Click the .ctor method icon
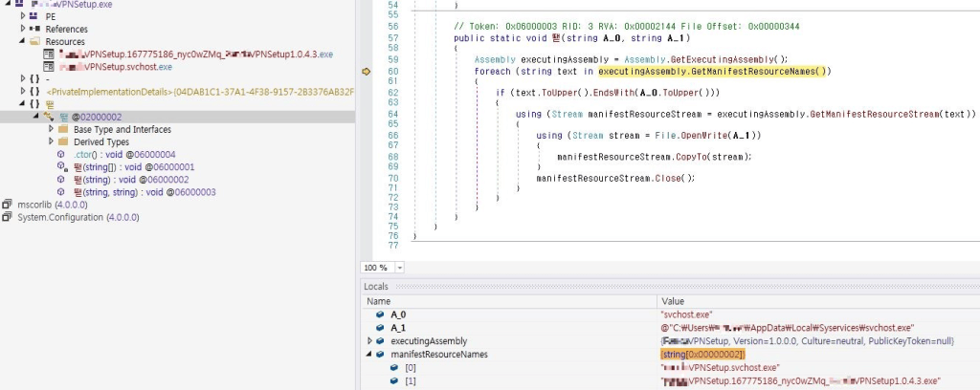 pos(60,154)
